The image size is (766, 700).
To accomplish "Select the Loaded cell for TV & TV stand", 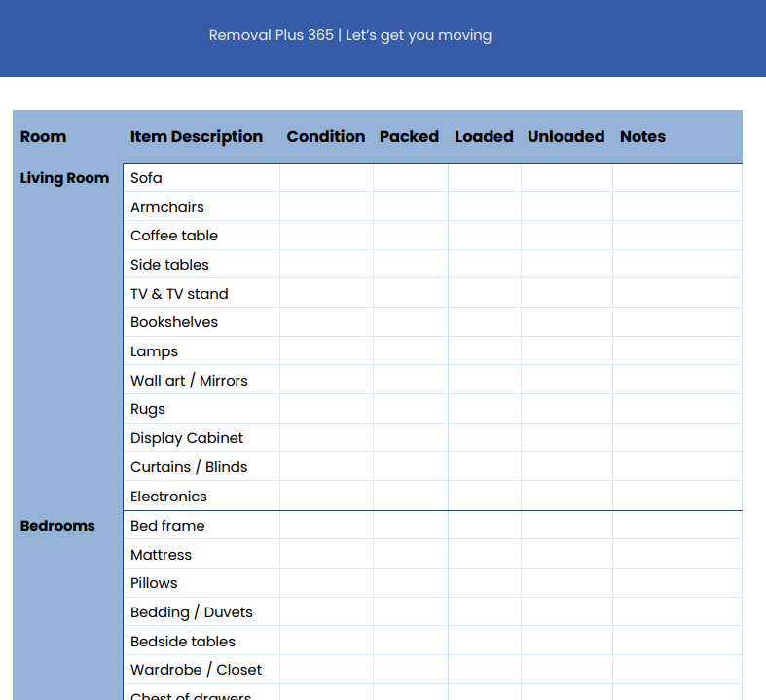I will [484, 294].
